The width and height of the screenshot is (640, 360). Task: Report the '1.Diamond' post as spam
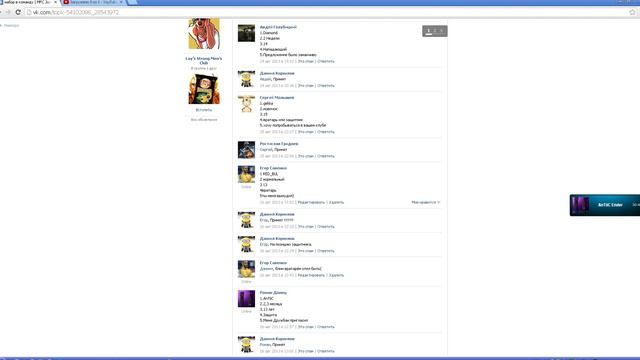[306, 61]
